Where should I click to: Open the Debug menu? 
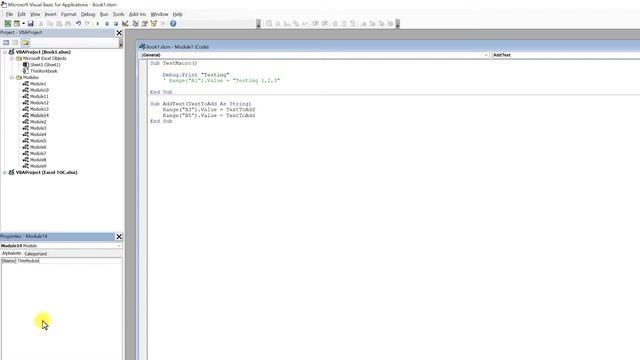[x=88, y=14]
